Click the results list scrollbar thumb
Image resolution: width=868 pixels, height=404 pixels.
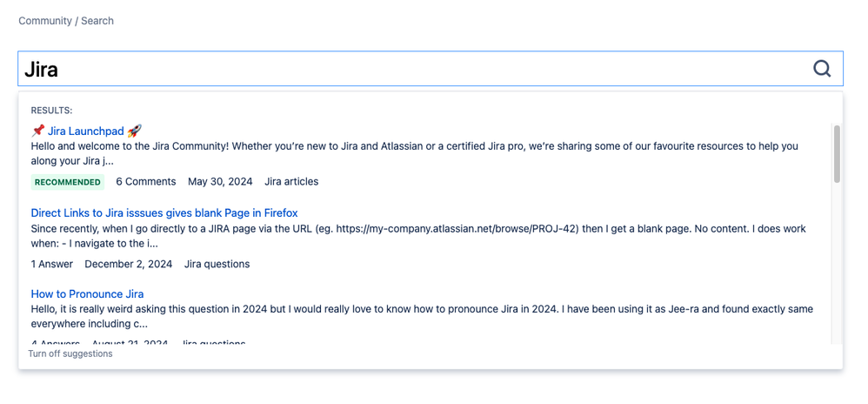(x=837, y=153)
